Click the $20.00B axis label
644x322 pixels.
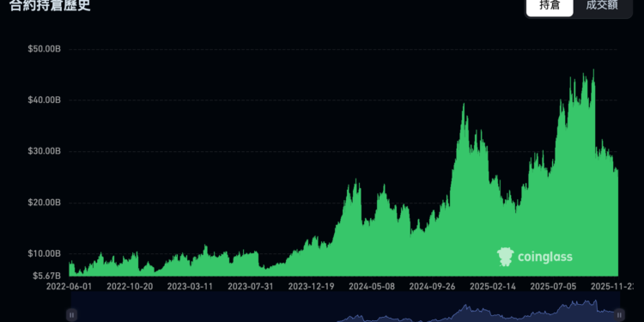45,203
